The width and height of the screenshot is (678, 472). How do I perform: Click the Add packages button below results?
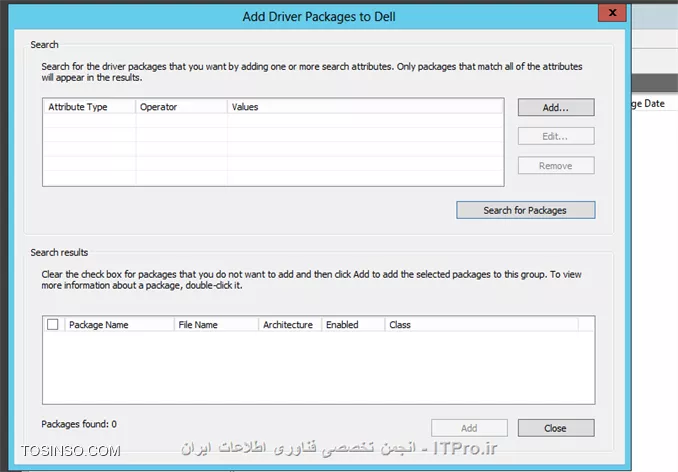click(469, 428)
